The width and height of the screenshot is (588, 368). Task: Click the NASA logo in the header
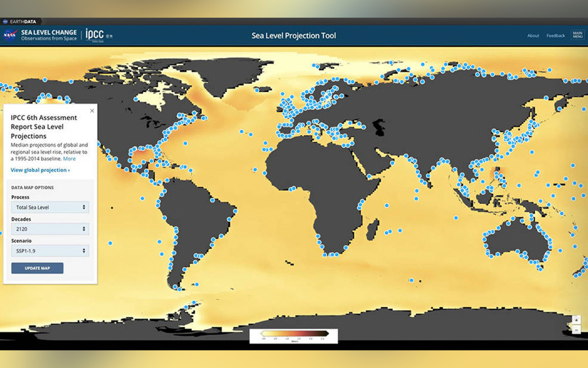[x=10, y=35]
